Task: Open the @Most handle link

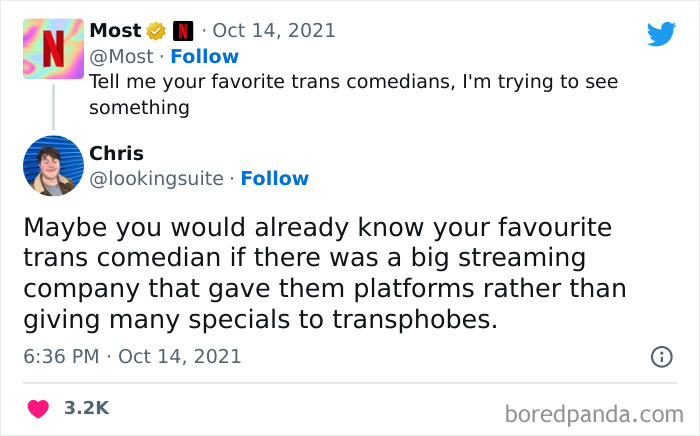Action: (121, 56)
